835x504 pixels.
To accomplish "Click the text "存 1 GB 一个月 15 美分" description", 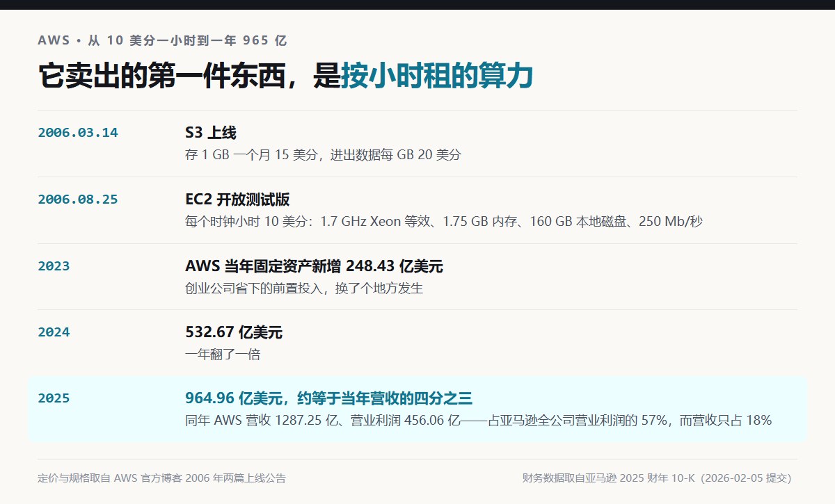I will 323,155.
